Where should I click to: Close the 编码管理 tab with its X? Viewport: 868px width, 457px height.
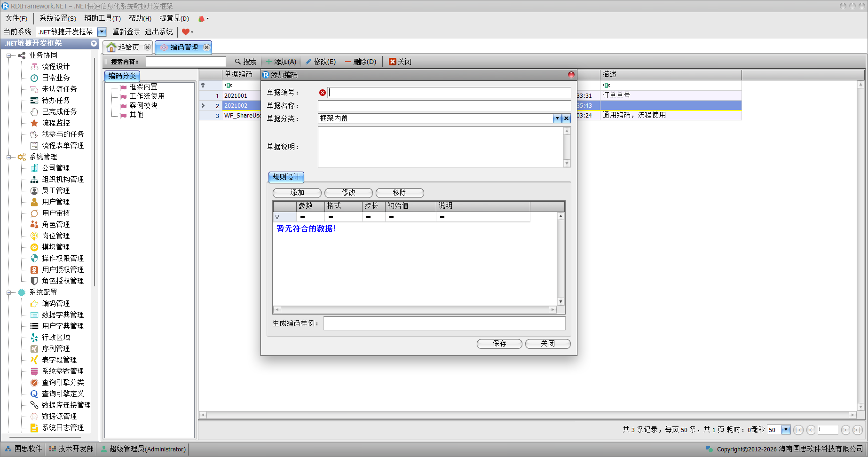pyautogui.click(x=206, y=47)
